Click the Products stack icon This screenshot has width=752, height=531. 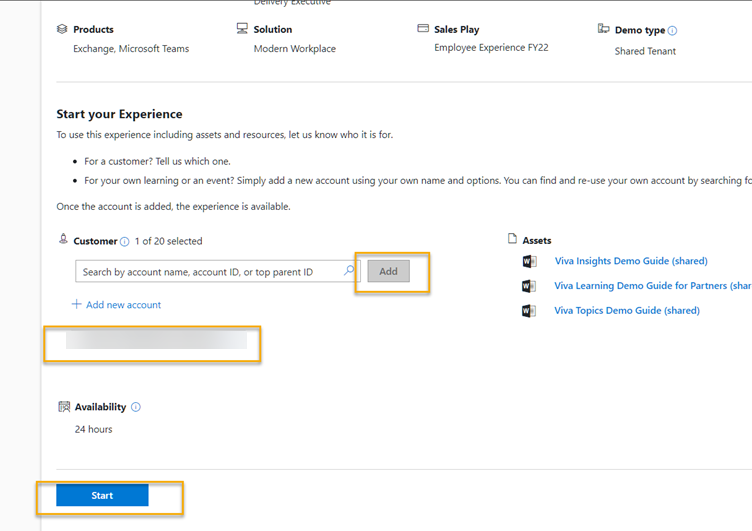[62, 29]
